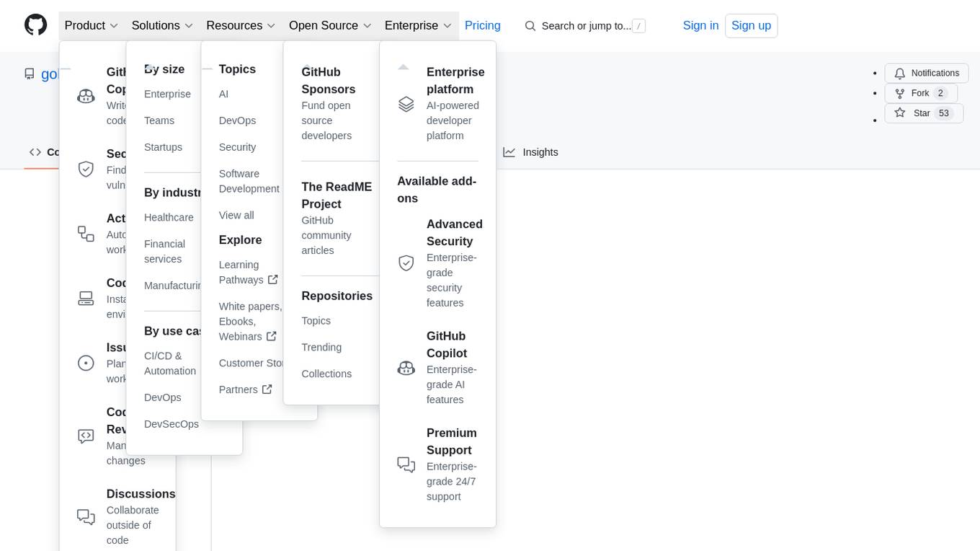Select DevOps under By use case

[163, 398]
